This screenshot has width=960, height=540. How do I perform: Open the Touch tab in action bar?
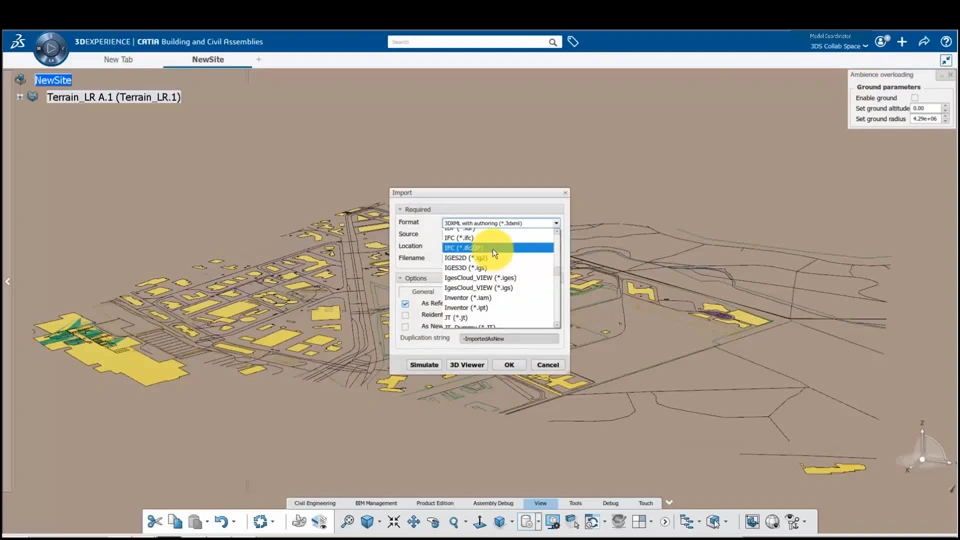(x=646, y=503)
